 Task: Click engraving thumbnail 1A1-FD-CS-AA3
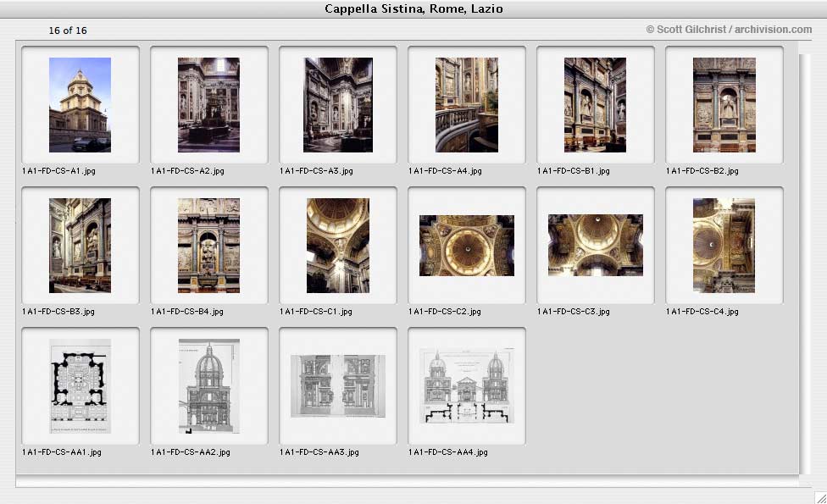point(338,386)
